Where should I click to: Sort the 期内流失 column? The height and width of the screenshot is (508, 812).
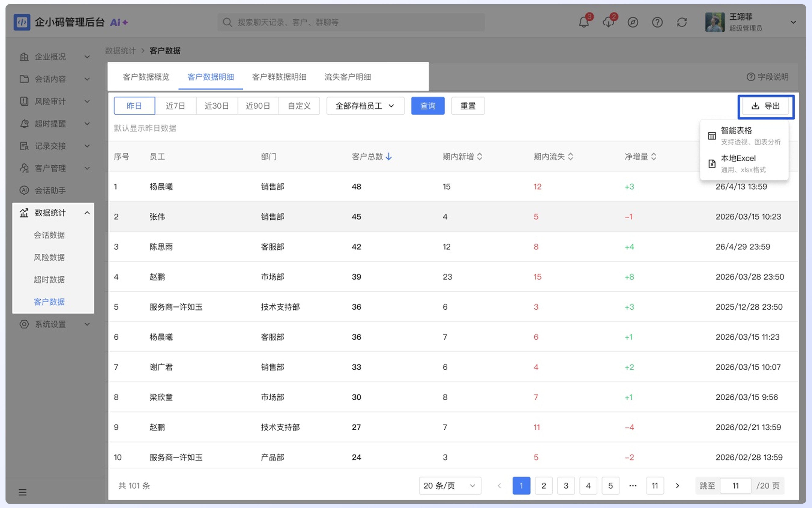point(571,157)
